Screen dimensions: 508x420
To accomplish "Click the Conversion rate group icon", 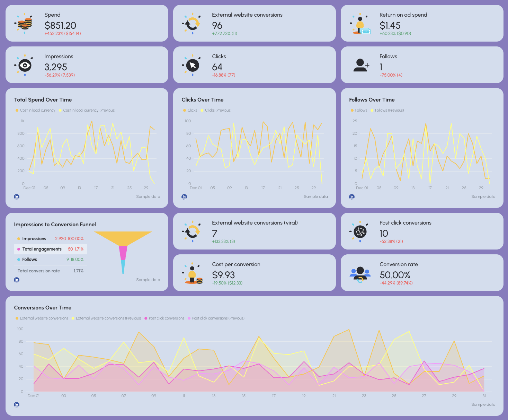I will [360, 273].
